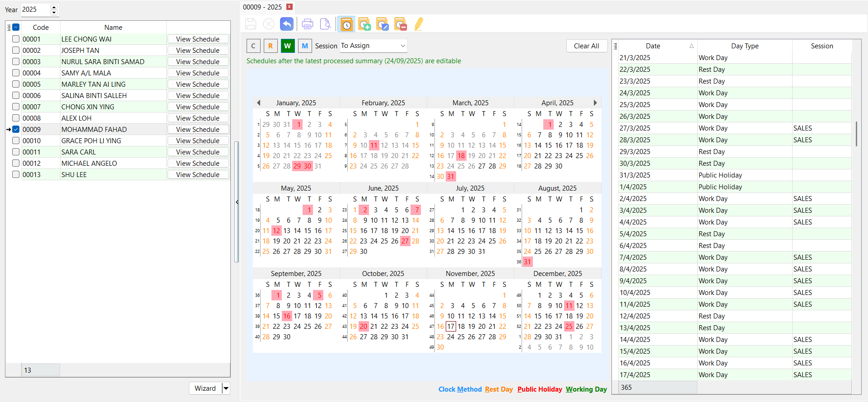The image size is (868, 402).
Task: Click the Day Type column header
Action: point(745,46)
